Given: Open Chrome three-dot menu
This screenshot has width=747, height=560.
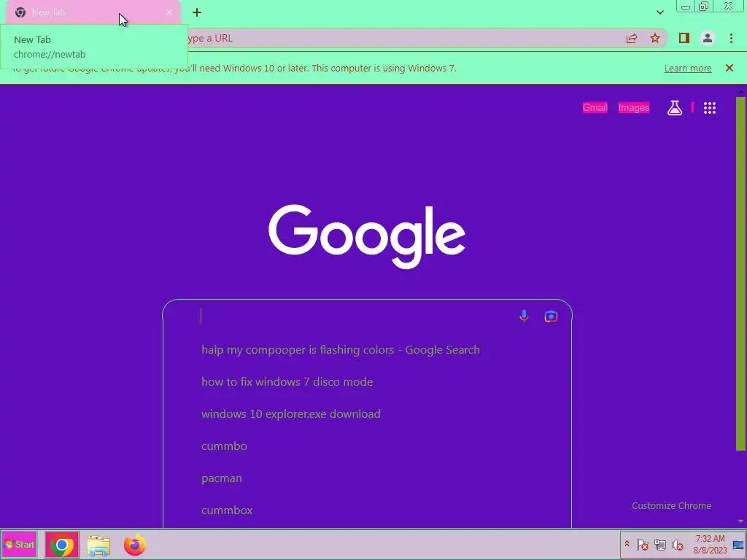Looking at the screenshot, I should click(731, 38).
